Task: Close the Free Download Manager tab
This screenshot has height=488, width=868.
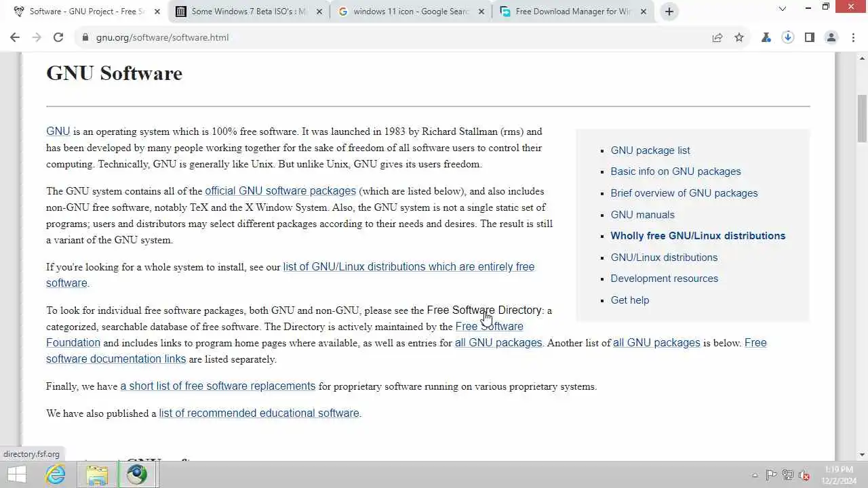Action: [644, 12]
